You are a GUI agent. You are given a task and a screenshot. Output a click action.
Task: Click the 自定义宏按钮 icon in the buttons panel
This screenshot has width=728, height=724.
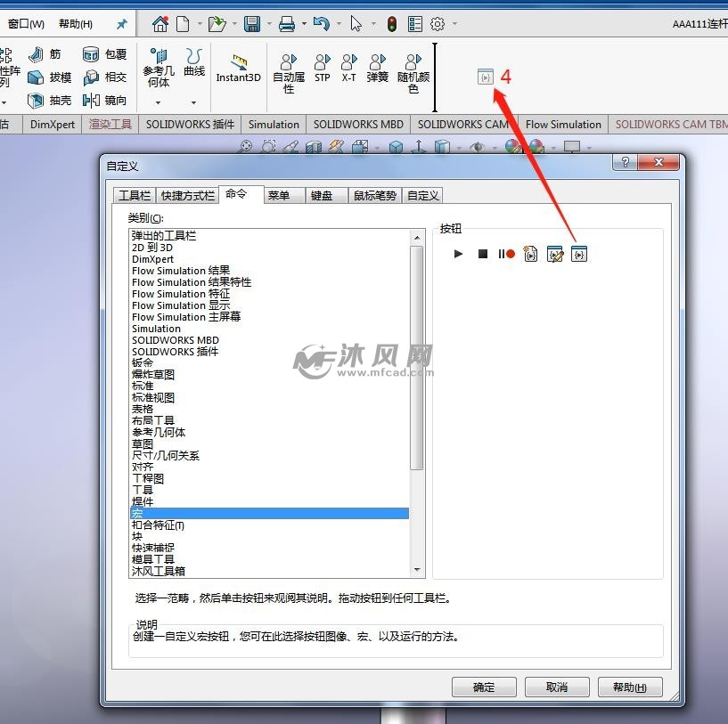click(580, 254)
